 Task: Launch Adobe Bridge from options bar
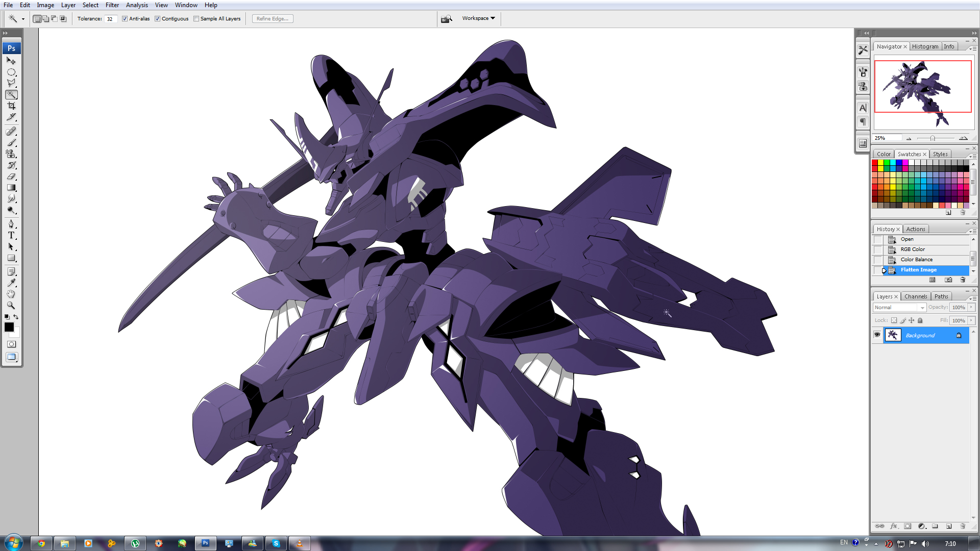click(x=447, y=19)
